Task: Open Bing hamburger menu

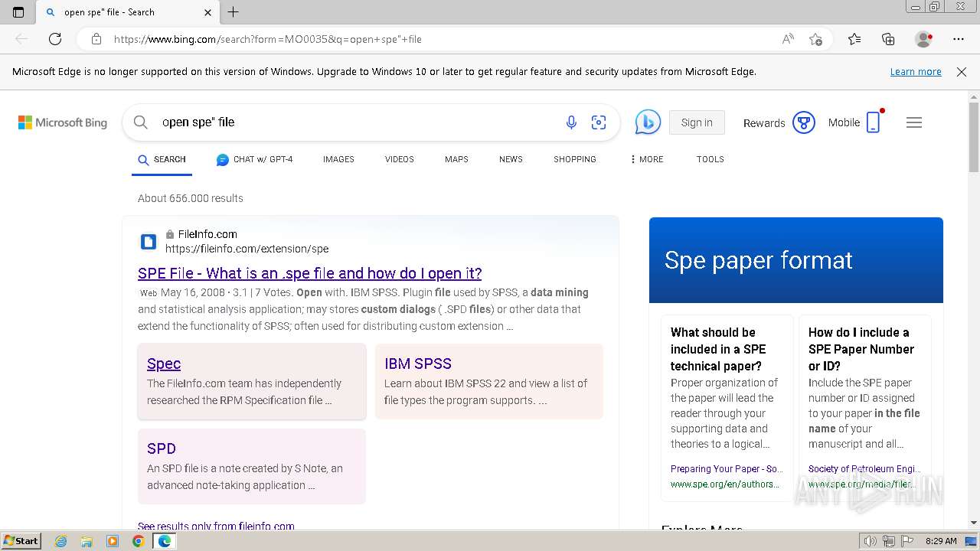Action: pos(914,122)
